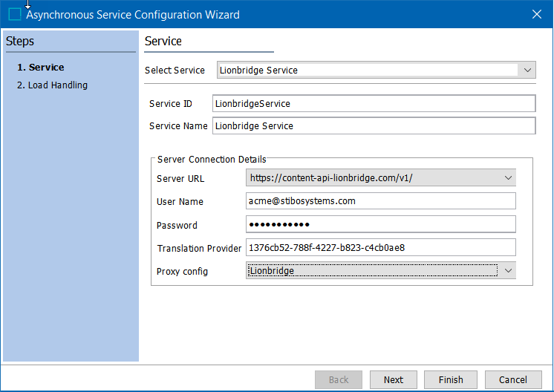Click the window title text
This screenshot has width=554, height=392.
pyautogui.click(x=133, y=15)
